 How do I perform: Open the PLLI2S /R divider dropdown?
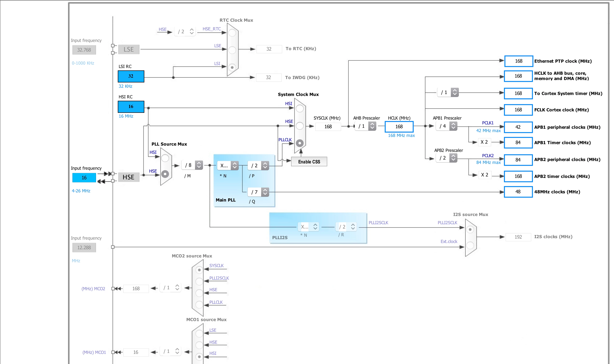(346, 227)
